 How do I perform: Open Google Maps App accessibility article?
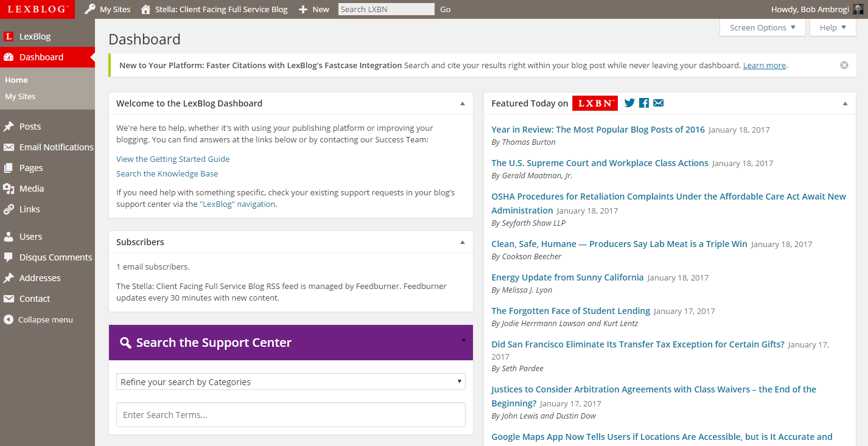pyautogui.click(x=662, y=437)
